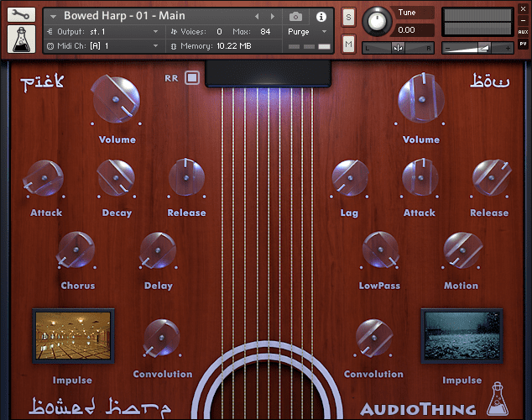Click the Bowed Harp - 01 - Main title
532x420 pixels.
124,16
